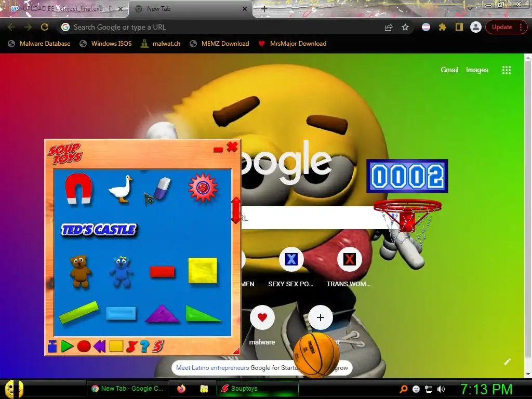Image resolution: width=532 pixels, height=399 pixels.
Task: Switch to the UPLOAD.EE tab
Action: (x=64, y=9)
